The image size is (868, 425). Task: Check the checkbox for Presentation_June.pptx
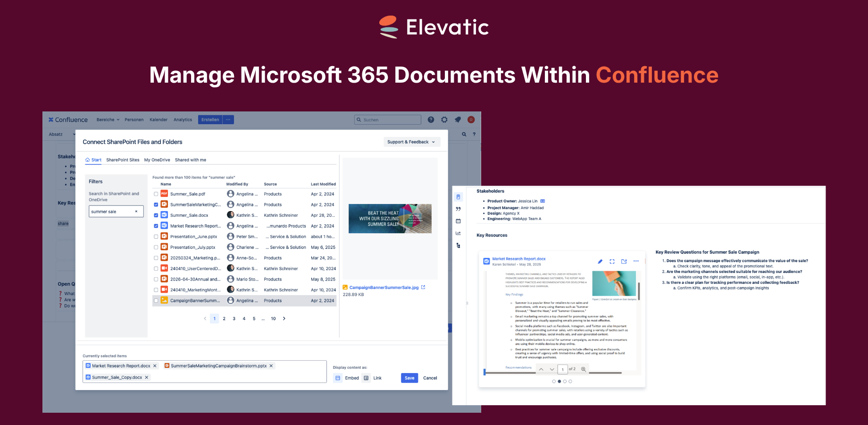[156, 236]
